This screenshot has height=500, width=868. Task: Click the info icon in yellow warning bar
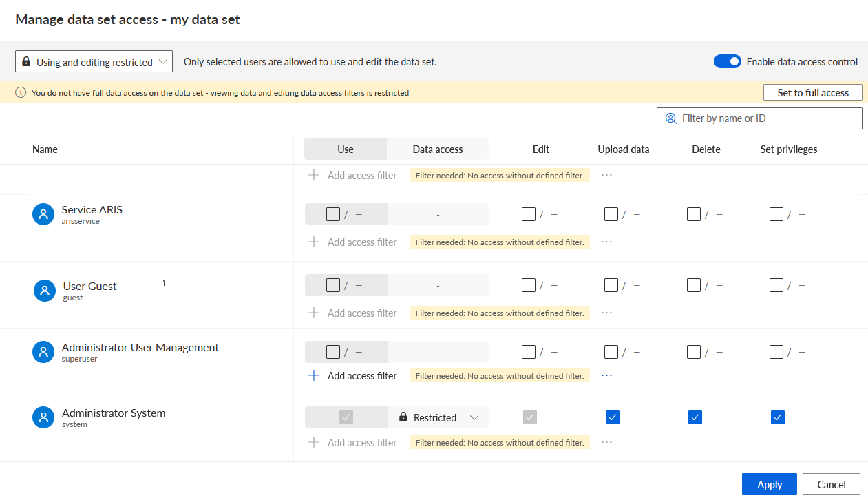(x=21, y=92)
